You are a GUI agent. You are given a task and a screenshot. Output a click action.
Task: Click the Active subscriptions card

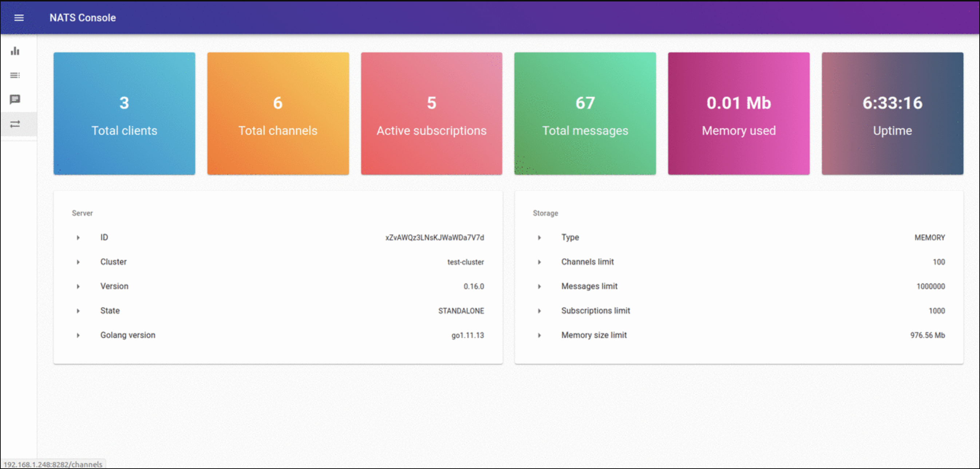pos(431,114)
